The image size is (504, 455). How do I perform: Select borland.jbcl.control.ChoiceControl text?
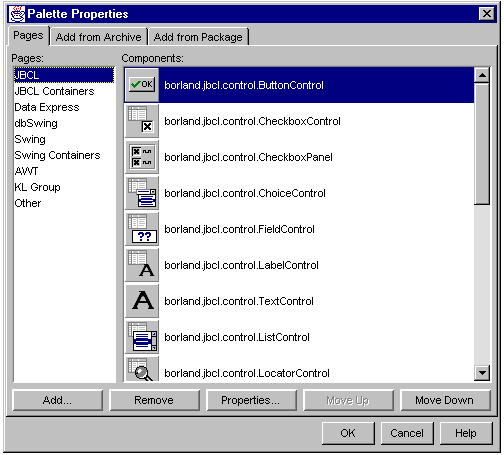(245, 193)
